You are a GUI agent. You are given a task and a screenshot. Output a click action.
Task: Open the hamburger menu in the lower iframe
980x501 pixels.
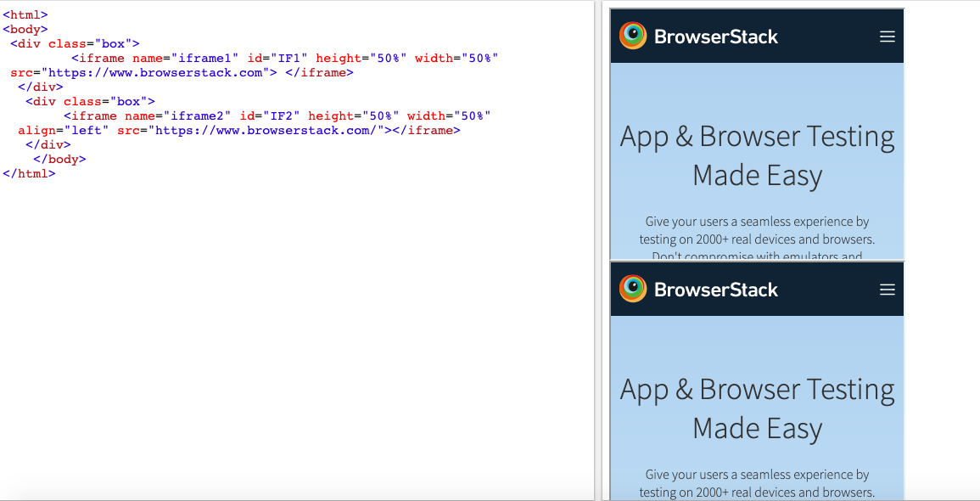(x=887, y=290)
